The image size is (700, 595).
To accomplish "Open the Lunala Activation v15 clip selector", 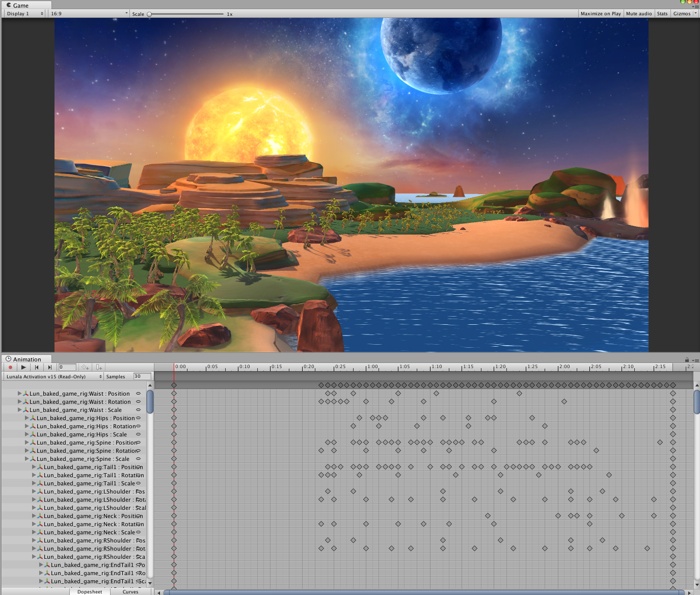I will coord(53,377).
